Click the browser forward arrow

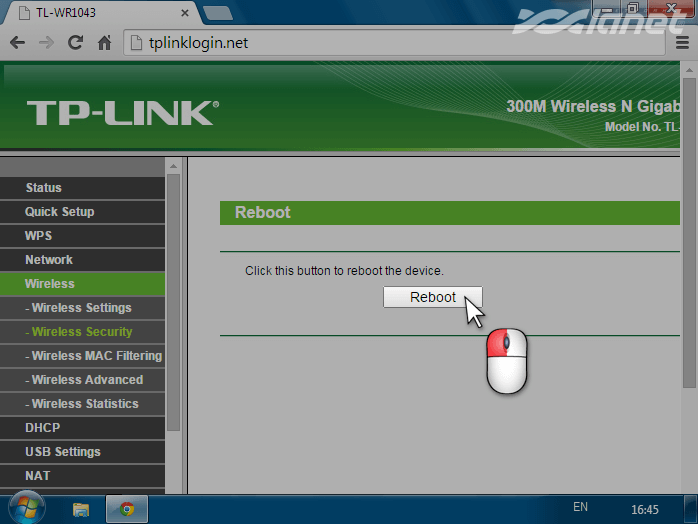(46, 43)
